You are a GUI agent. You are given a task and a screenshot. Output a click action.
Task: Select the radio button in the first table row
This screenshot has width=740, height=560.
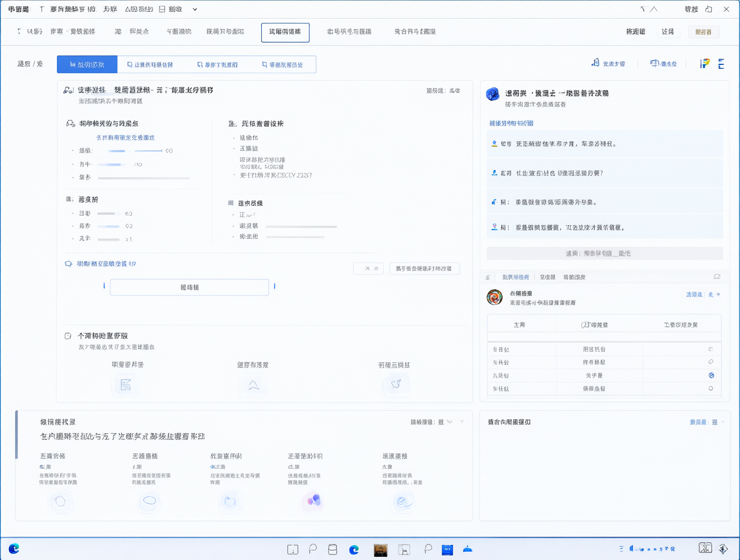[711, 349]
